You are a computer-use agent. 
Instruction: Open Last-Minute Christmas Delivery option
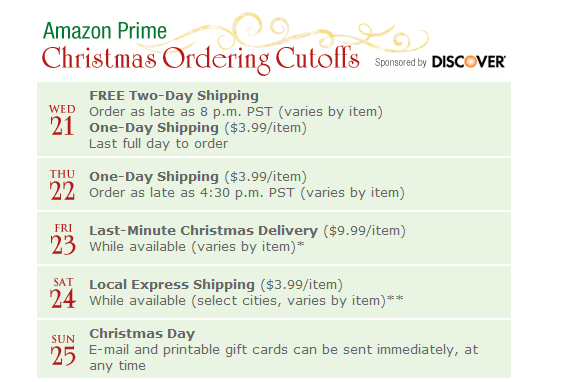204,231
